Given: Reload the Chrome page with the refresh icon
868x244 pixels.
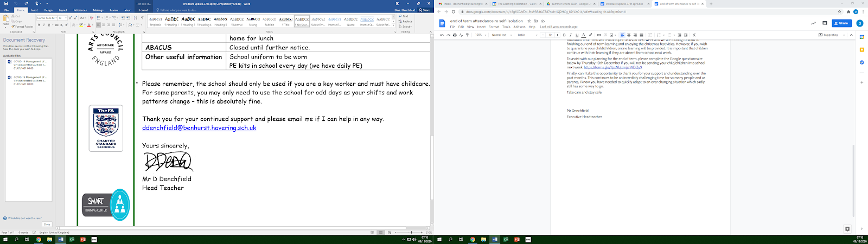Looking at the screenshot, I should click(454, 11).
